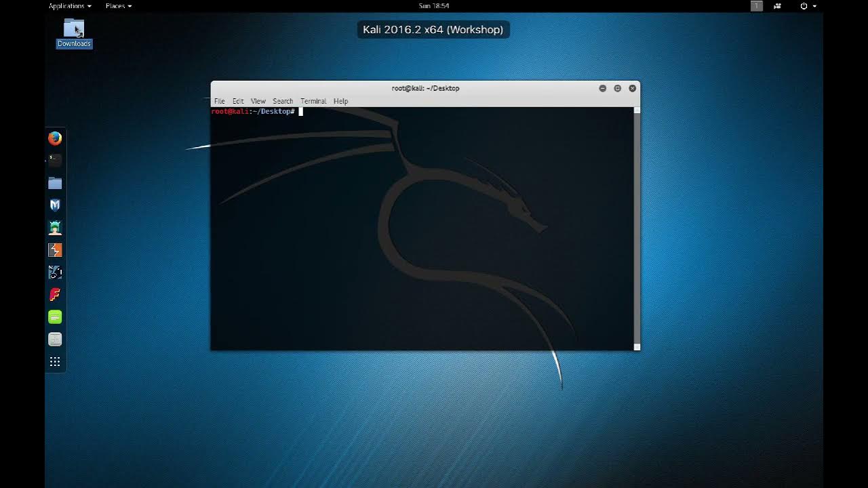Click the terminal prompt input line
The image size is (868, 488).
(422, 111)
